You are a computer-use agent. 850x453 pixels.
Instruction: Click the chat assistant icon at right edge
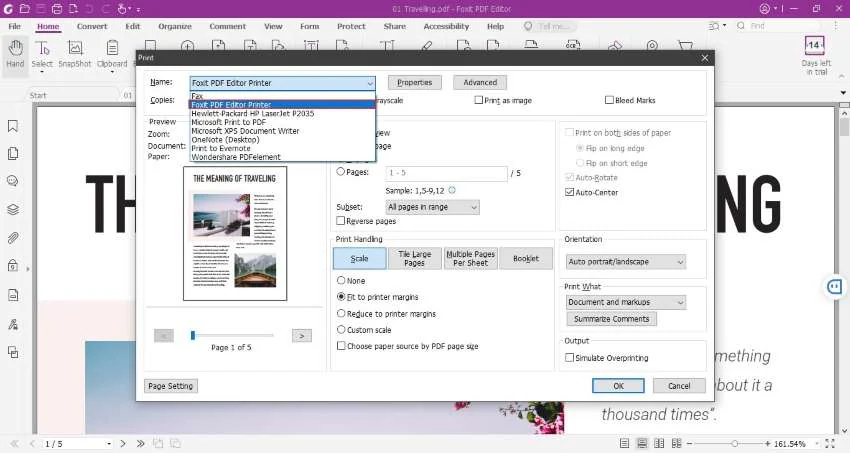(835, 287)
